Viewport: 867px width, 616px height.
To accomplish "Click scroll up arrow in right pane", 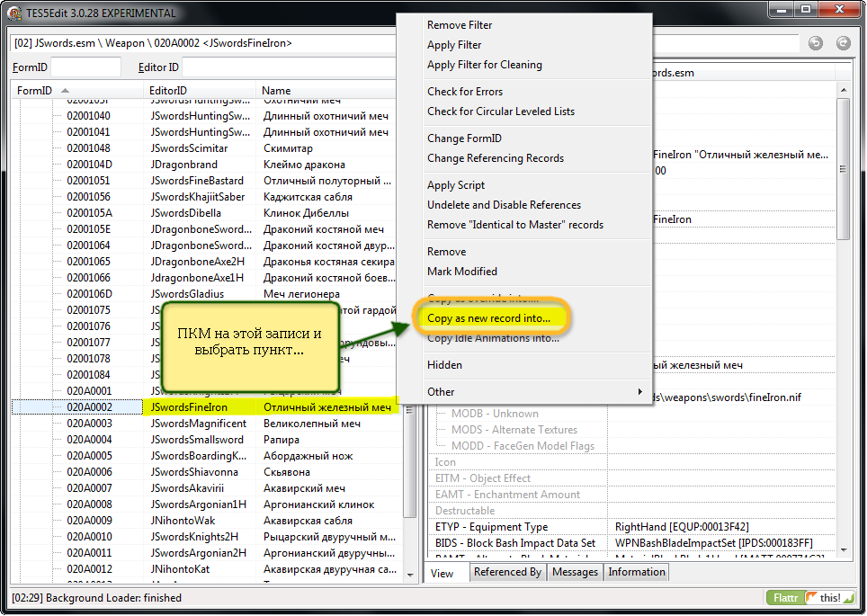I will [x=844, y=90].
